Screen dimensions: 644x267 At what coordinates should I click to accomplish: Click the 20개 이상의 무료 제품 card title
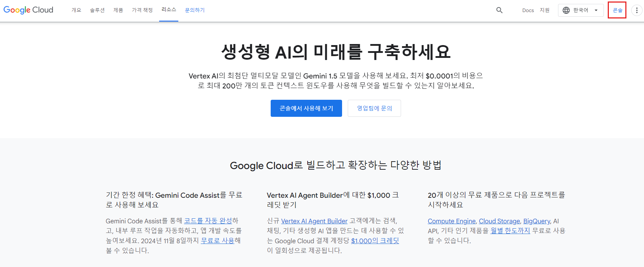496,200
